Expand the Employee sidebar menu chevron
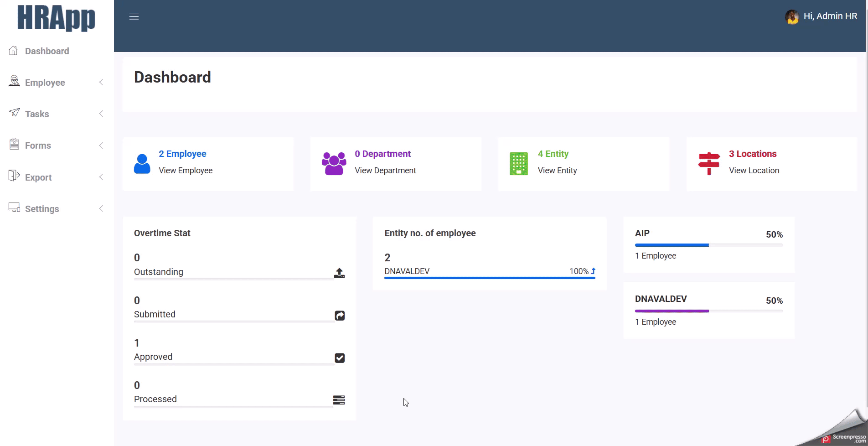Viewport: 868px width, 446px height. (101, 82)
